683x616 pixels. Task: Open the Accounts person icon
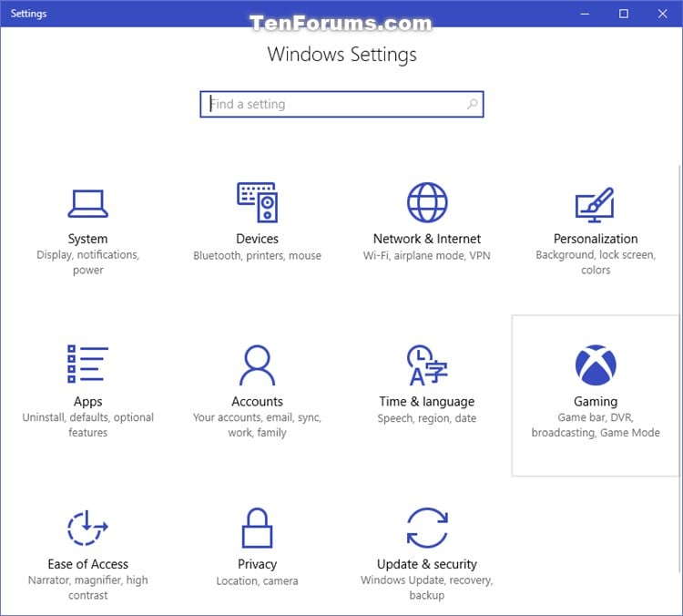pyautogui.click(x=257, y=364)
